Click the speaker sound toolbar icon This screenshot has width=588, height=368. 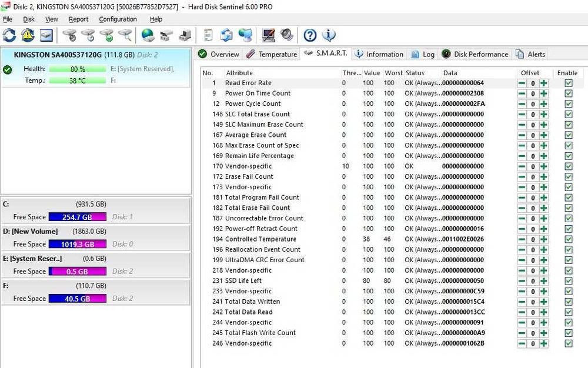click(287, 36)
